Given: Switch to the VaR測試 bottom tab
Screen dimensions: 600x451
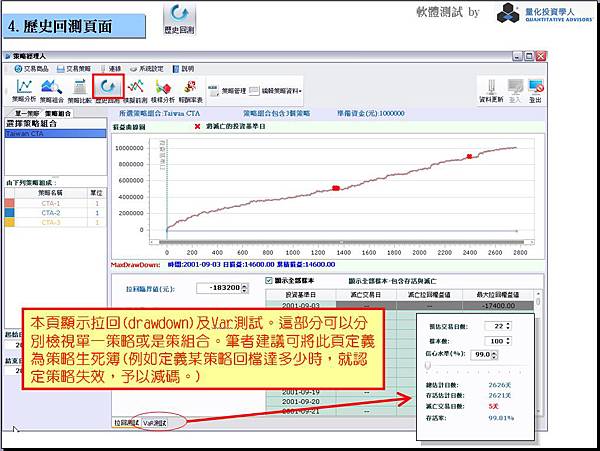Looking at the screenshot, I should click(x=155, y=423).
